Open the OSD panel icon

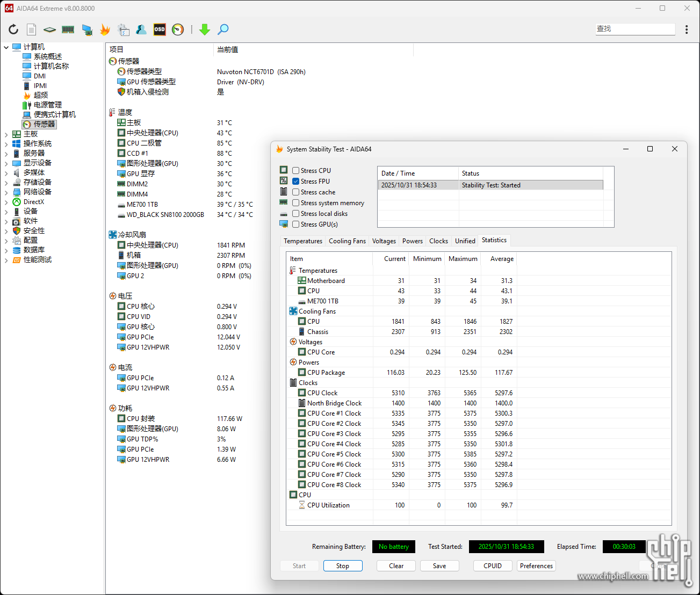click(x=160, y=30)
